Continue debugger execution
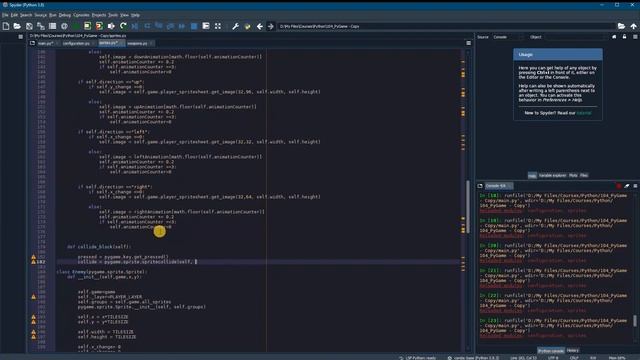This screenshot has height=360, width=640. click(x=182, y=26)
